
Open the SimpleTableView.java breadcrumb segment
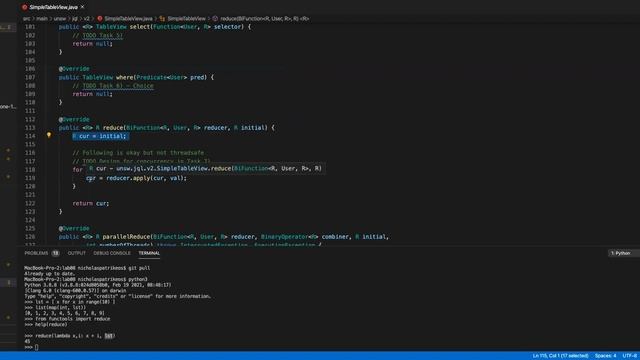(x=129, y=18)
